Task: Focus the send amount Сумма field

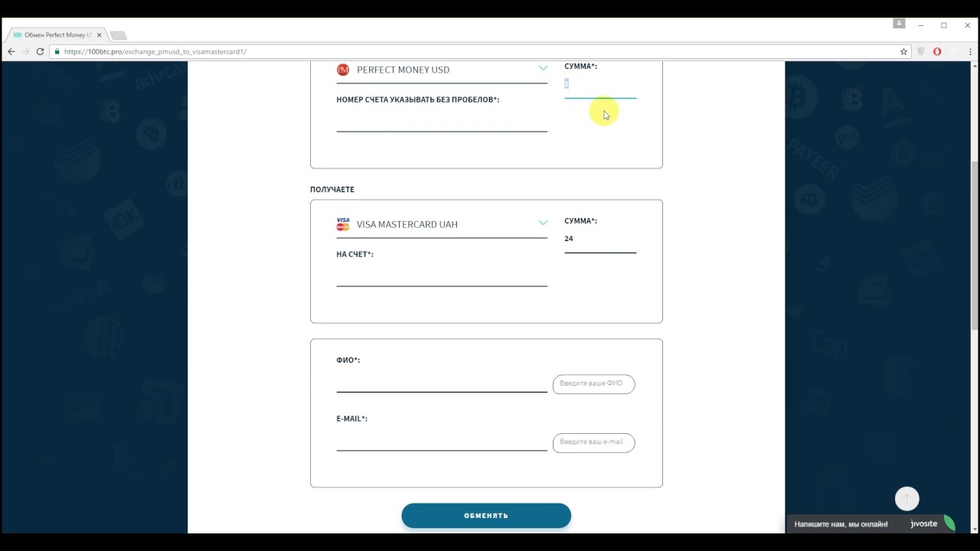Action: coord(600,84)
